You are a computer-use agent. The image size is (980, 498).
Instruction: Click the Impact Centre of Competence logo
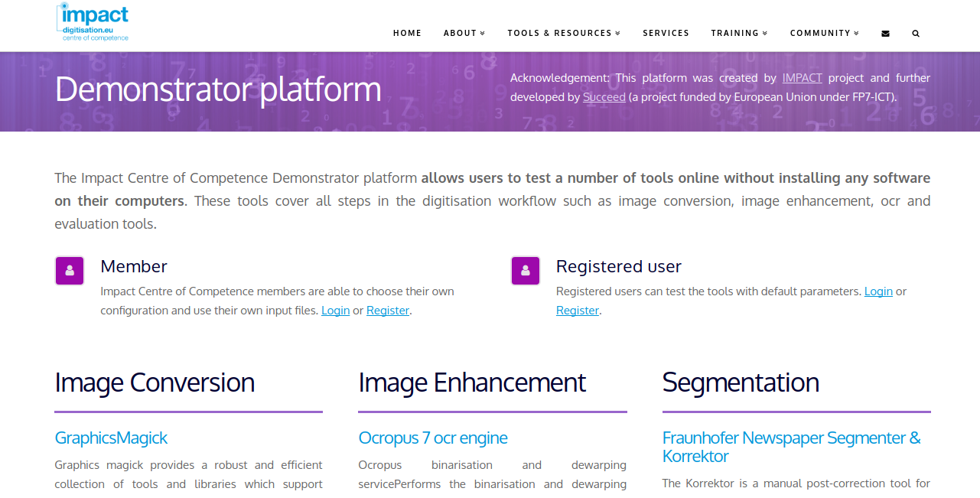[93, 22]
